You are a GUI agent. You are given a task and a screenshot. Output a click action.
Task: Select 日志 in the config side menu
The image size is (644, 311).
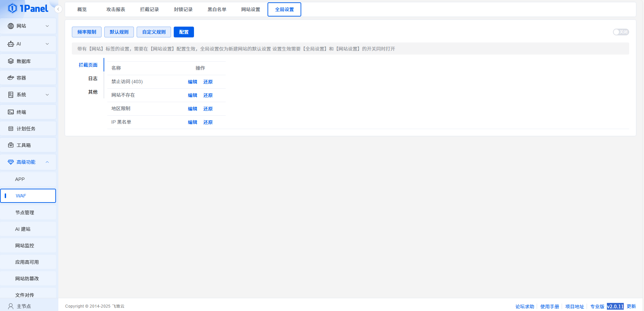[93, 79]
